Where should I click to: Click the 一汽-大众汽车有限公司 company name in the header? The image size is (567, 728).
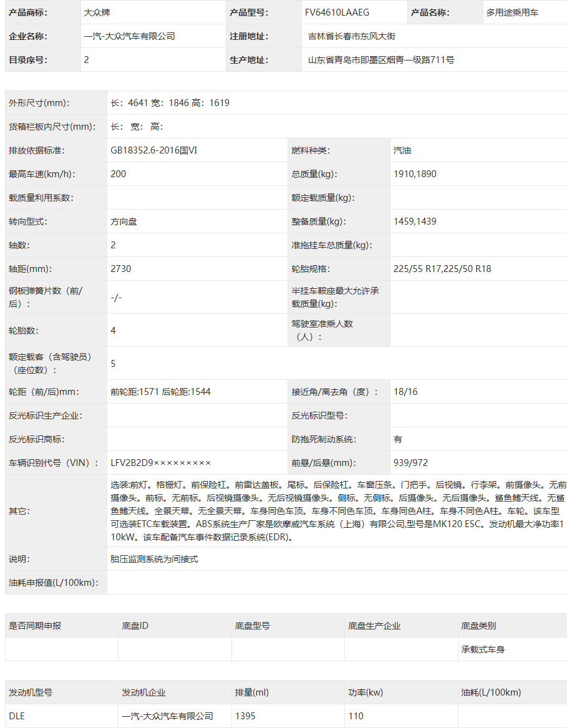130,36
